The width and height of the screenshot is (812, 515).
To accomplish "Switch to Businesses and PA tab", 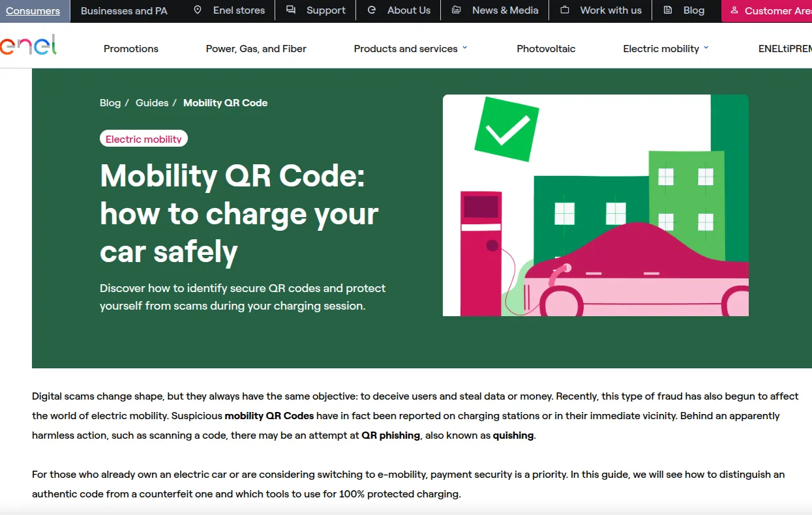I will [124, 10].
